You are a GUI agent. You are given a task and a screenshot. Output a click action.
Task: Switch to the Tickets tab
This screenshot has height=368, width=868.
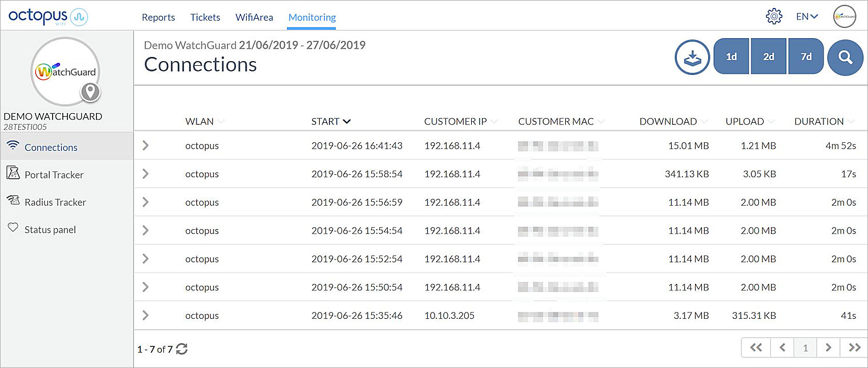tap(205, 17)
